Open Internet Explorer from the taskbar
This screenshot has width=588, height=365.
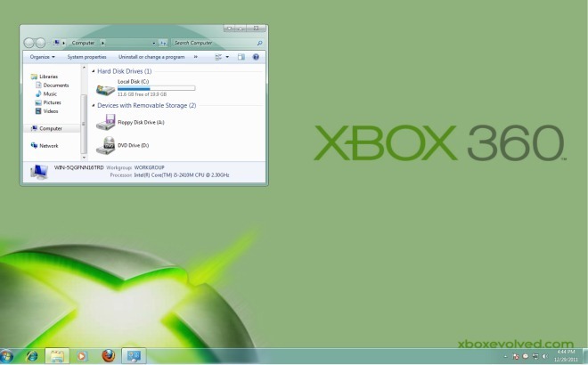pyautogui.click(x=31, y=355)
